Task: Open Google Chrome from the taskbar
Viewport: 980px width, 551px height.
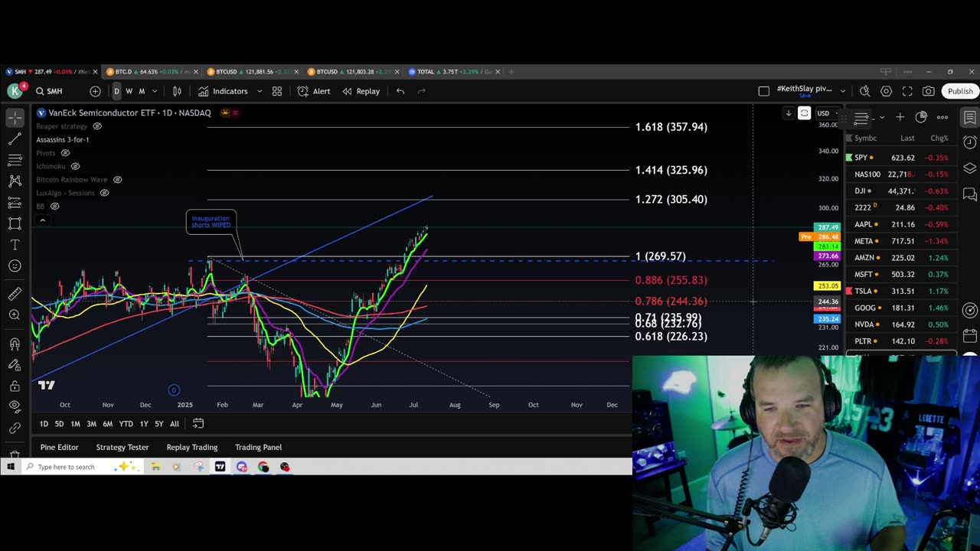Action: [x=263, y=467]
